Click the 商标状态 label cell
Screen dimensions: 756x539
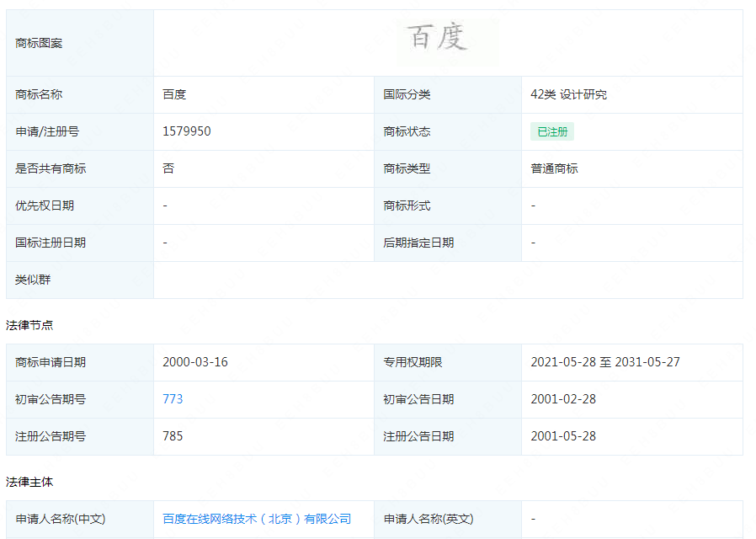point(448,131)
